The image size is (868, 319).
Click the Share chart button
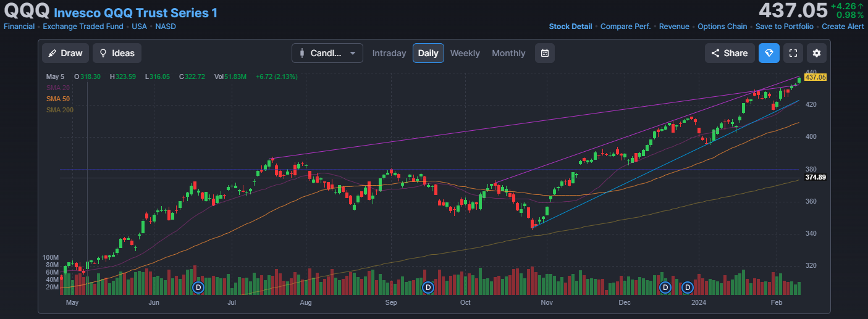tap(730, 53)
